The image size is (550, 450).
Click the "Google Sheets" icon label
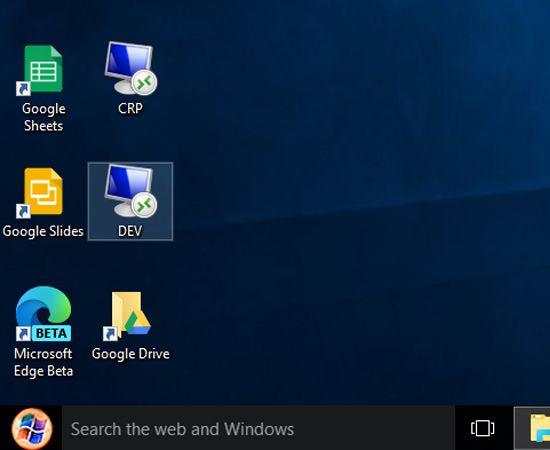43,117
